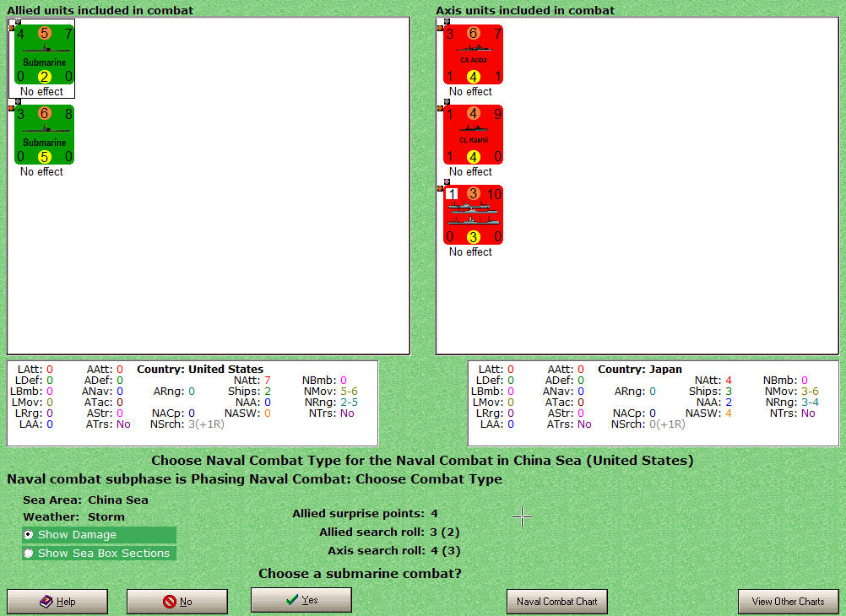Click United States NRng value 2-5

click(x=349, y=403)
